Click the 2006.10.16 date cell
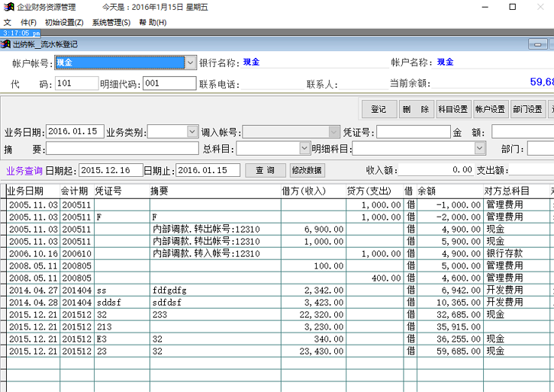 [34, 253]
